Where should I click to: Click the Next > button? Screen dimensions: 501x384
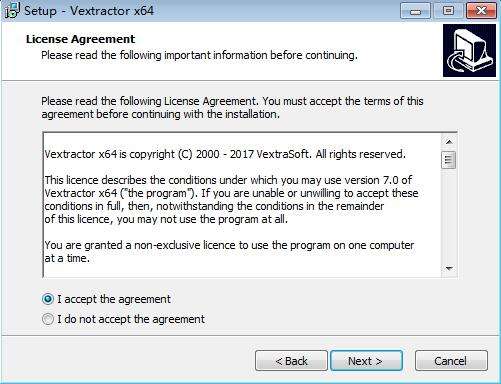coord(366,361)
